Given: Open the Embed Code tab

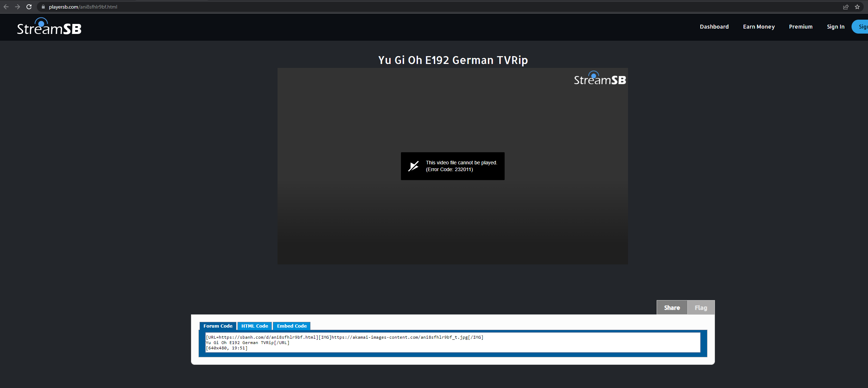Looking at the screenshot, I should coord(291,326).
